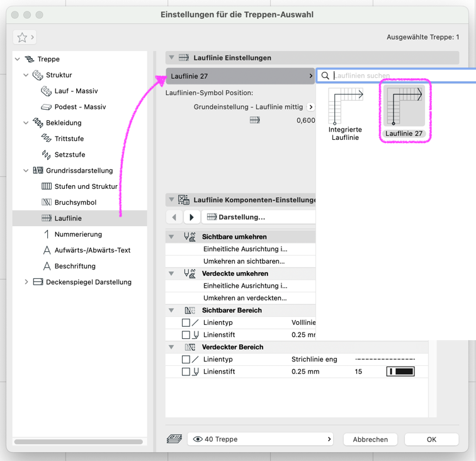Image resolution: width=476 pixels, height=461 pixels.
Task: Toggle Linienstift checkbox under Verdeckter Bereich
Action: click(186, 372)
